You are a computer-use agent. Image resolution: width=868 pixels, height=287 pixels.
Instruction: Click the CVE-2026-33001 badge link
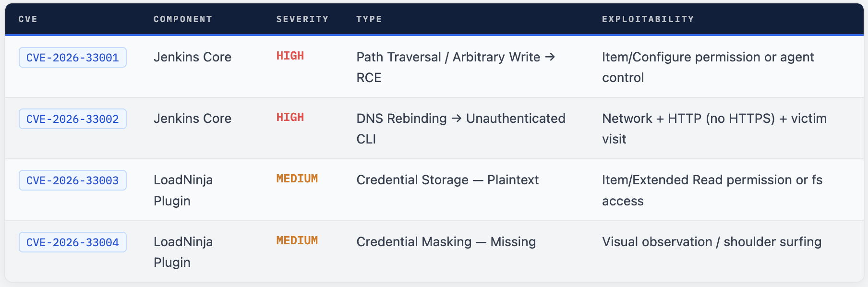[72, 58]
